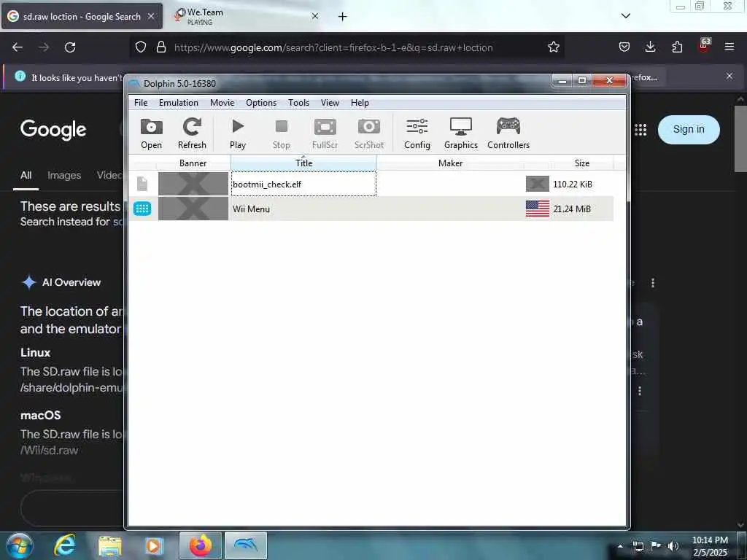
Task: Switch to sd.raw loction Google Search tab
Action: click(x=82, y=16)
